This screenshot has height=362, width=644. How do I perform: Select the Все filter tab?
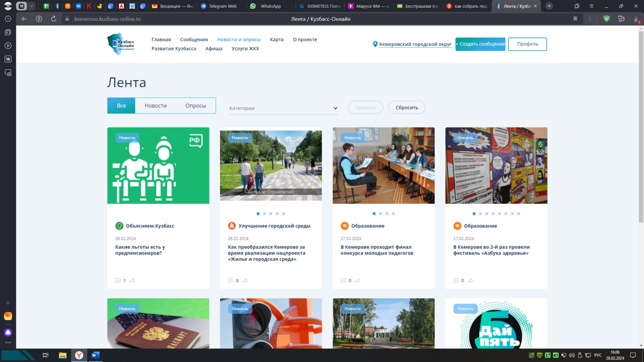coord(122,106)
